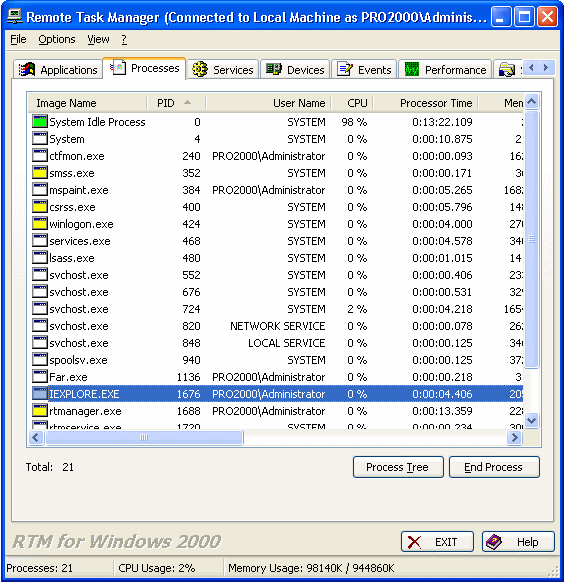The height and width of the screenshot is (583, 565).
Task: View the Performance tab
Action: click(445, 70)
